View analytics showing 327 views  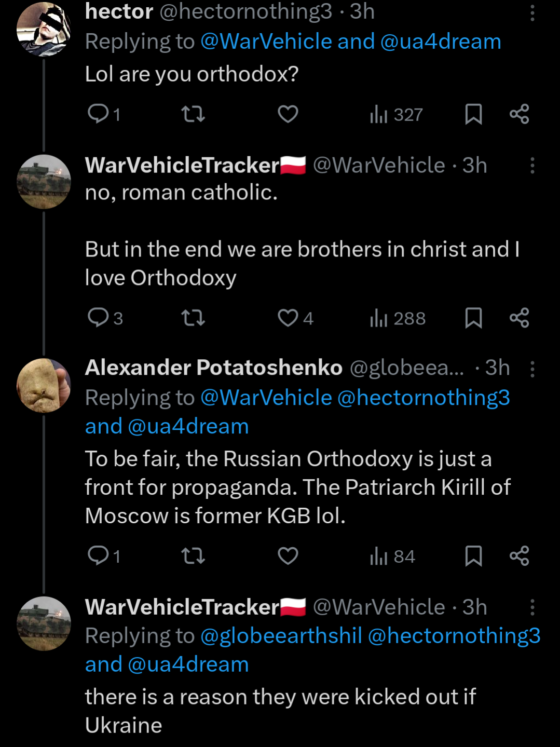click(x=397, y=114)
